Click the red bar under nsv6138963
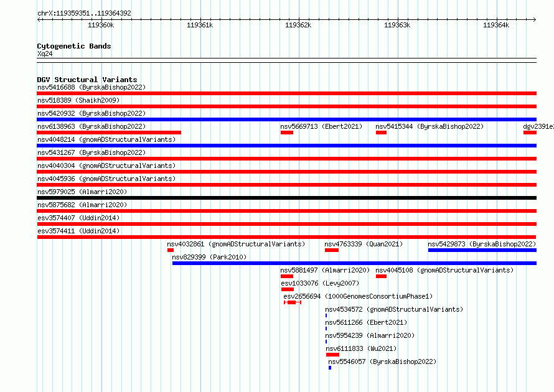 click(x=109, y=133)
